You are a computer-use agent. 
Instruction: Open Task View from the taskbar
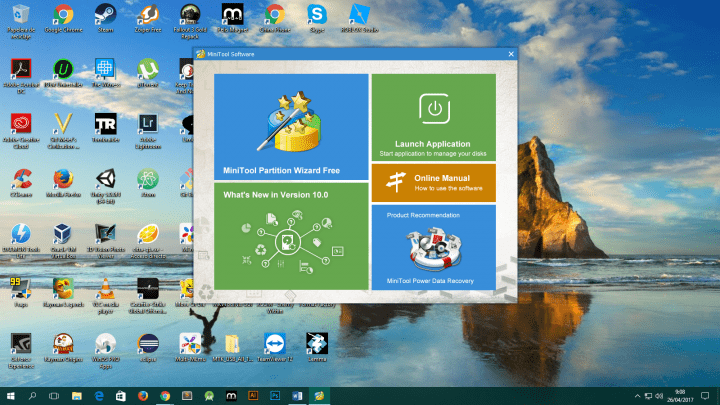54,396
